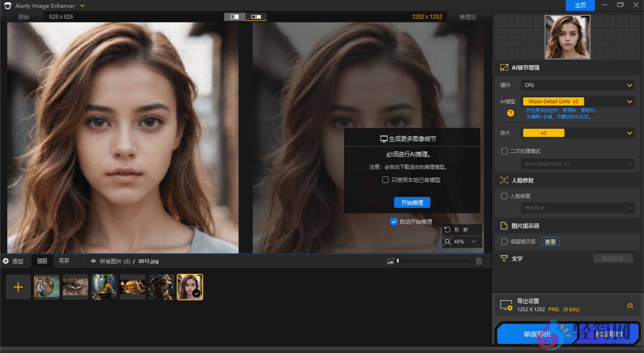Open the AI细节增强 panel icon
644x353 pixels.
504,67
